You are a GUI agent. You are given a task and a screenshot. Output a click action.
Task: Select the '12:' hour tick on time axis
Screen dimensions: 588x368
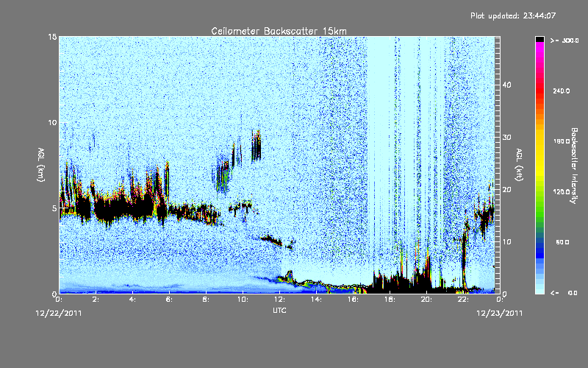[280, 300]
